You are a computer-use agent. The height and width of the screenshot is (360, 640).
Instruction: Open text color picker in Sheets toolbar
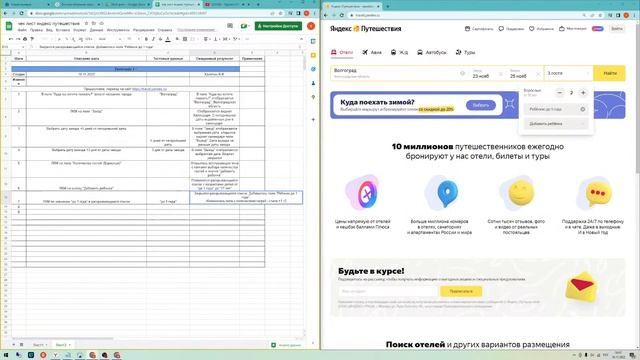click(168, 39)
